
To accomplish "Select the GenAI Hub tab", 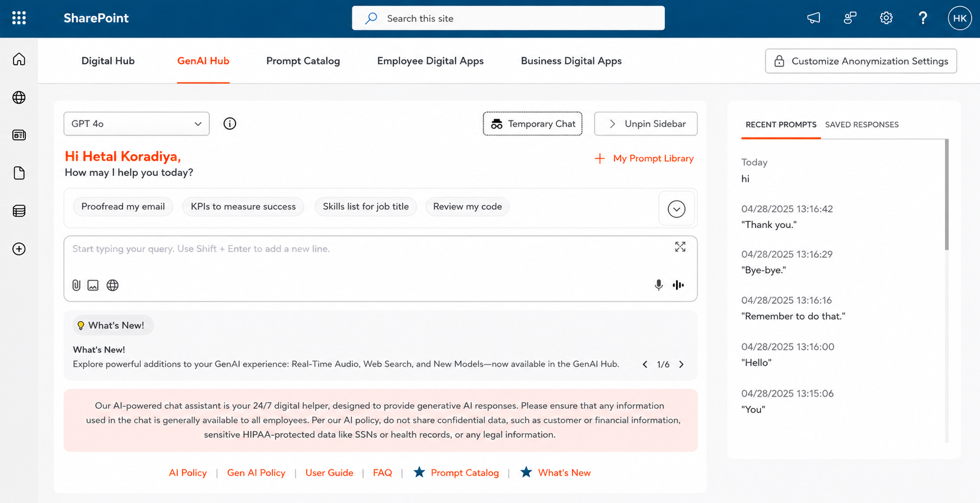I will pyautogui.click(x=203, y=61).
